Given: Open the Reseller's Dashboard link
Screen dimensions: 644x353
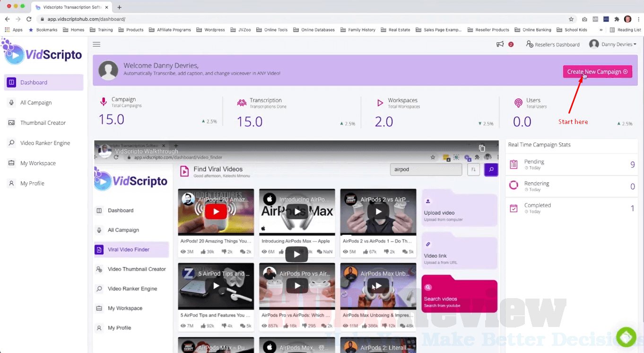Looking at the screenshot, I should tap(553, 44).
